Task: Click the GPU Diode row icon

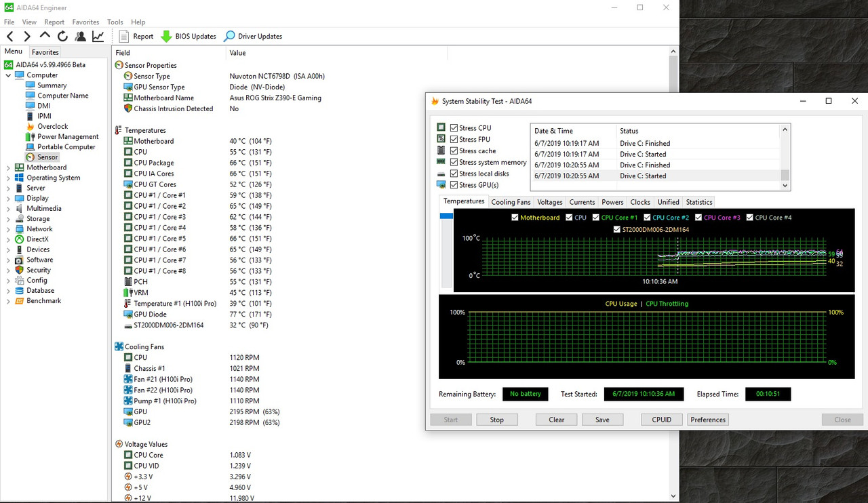Action: coord(128,314)
